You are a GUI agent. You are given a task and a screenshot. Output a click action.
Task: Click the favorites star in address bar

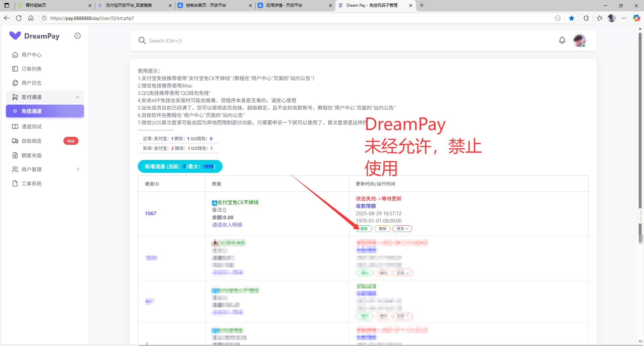click(x=572, y=18)
